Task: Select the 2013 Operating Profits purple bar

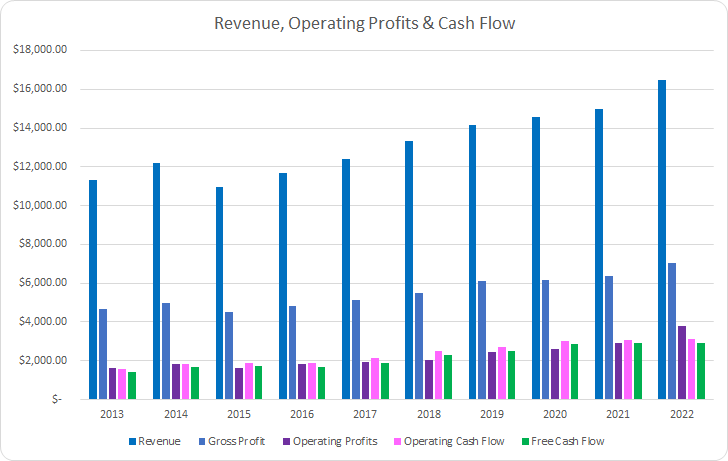Action: coord(112,383)
